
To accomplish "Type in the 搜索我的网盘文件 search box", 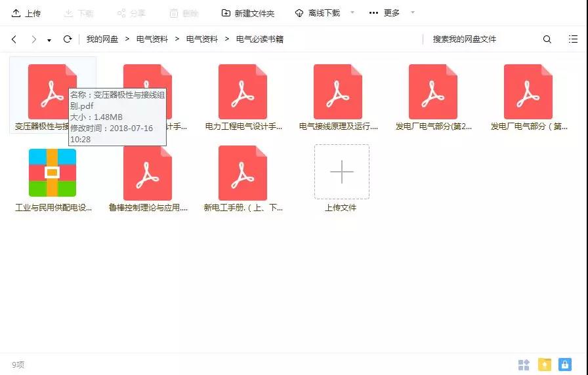I will pyautogui.click(x=482, y=39).
